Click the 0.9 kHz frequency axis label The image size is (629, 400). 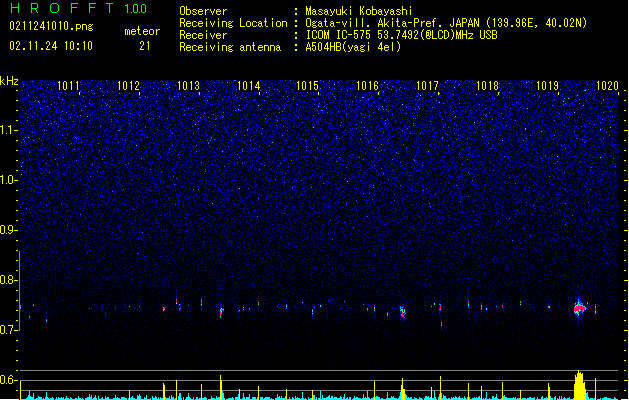[9, 230]
